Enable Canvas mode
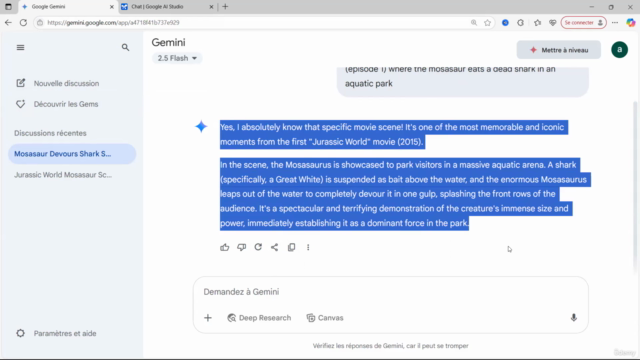 (325, 318)
